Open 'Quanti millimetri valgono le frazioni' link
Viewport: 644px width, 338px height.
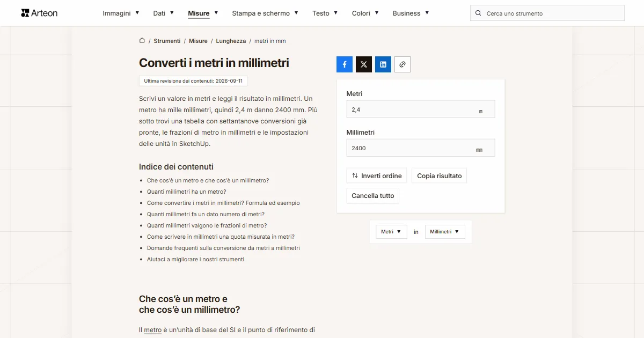pos(207,226)
